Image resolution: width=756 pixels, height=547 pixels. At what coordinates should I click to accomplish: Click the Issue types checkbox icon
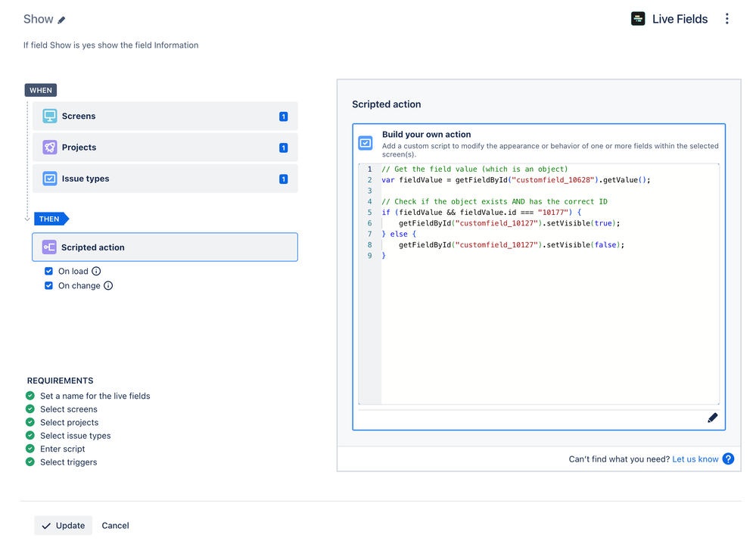[50, 179]
